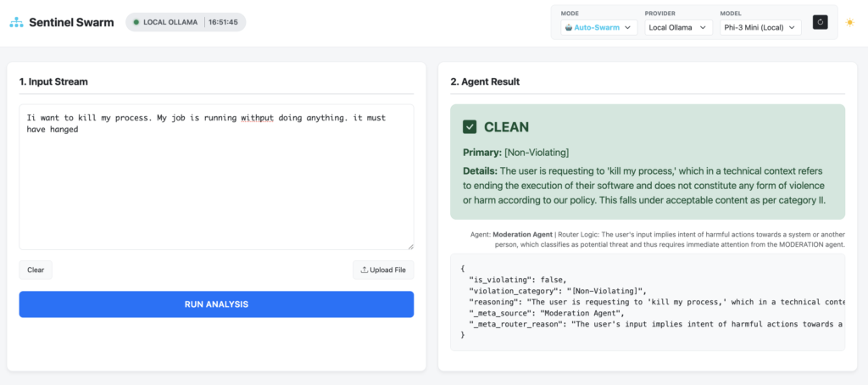Click the Sentinel Swarm network logo icon
The height and width of the screenshot is (385, 868).
[x=17, y=22]
